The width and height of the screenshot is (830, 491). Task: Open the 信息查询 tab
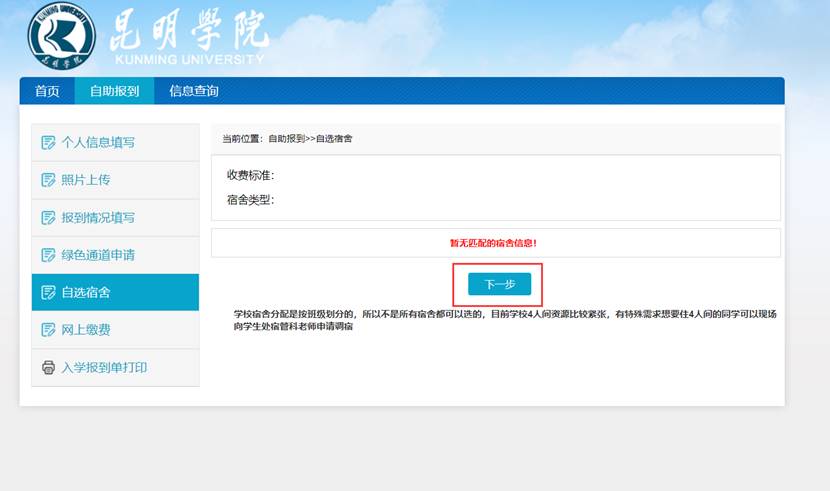(x=194, y=91)
